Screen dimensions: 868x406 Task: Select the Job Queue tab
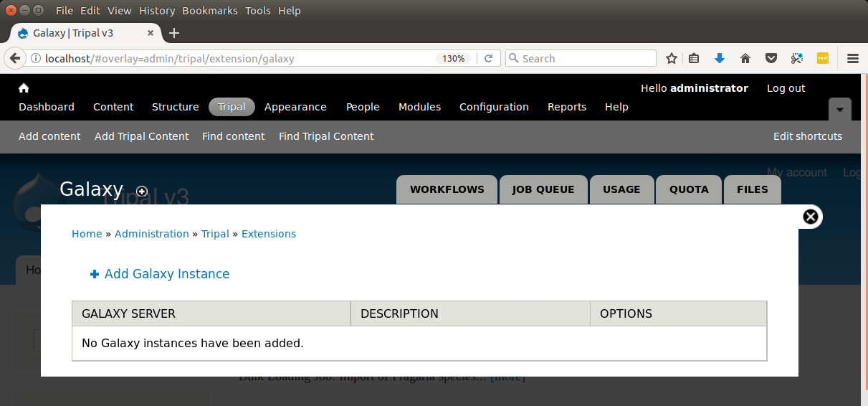pyautogui.click(x=543, y=190)
